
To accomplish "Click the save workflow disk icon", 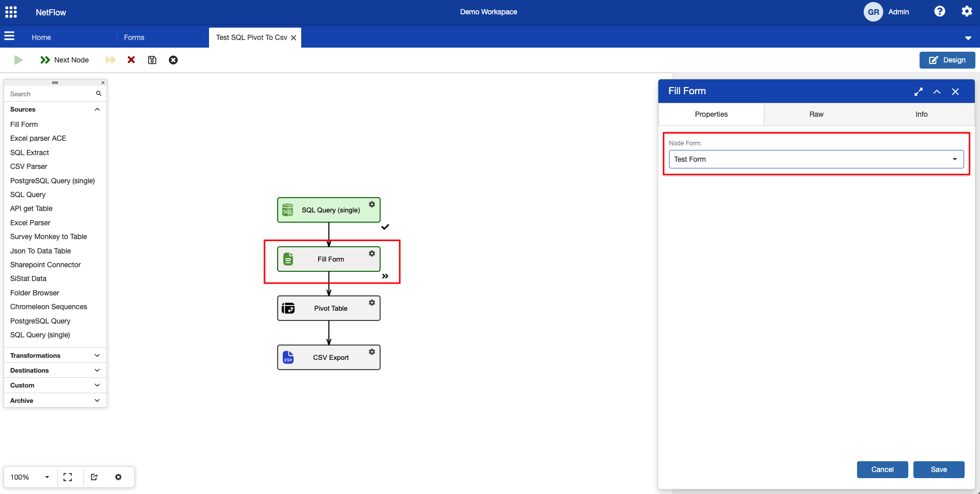I will pos(152,60).
